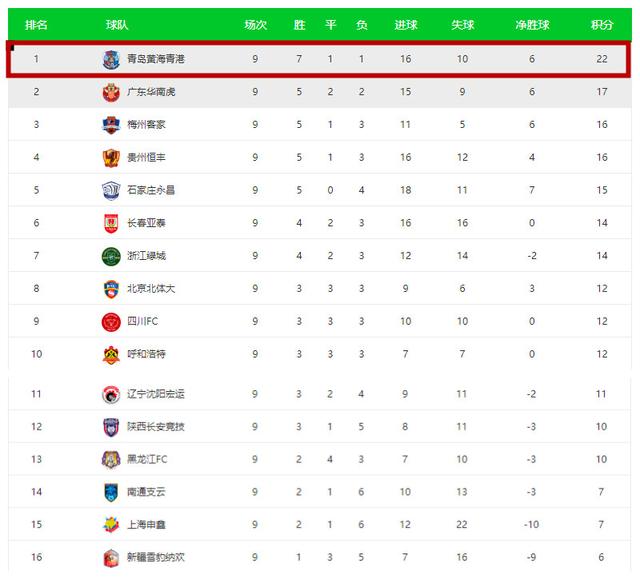Viewport: 640px width, 579px height.
Task: Select the 净胜球 column header
Action: pos(532,24)
